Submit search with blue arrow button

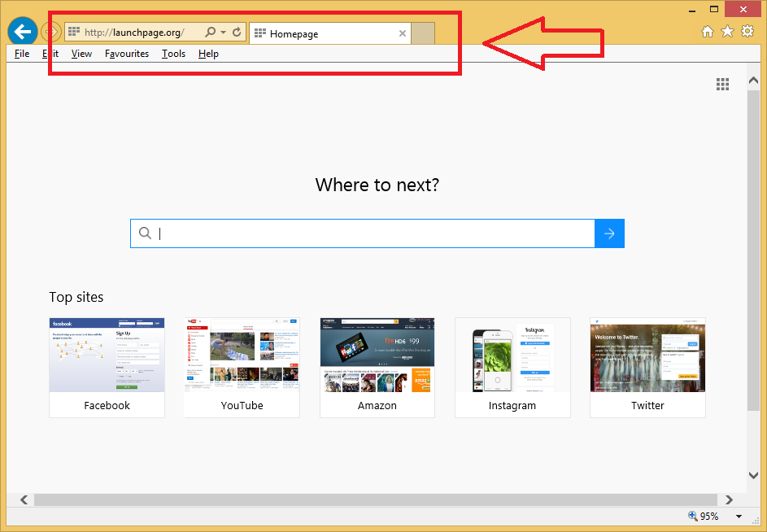[609, 233]
